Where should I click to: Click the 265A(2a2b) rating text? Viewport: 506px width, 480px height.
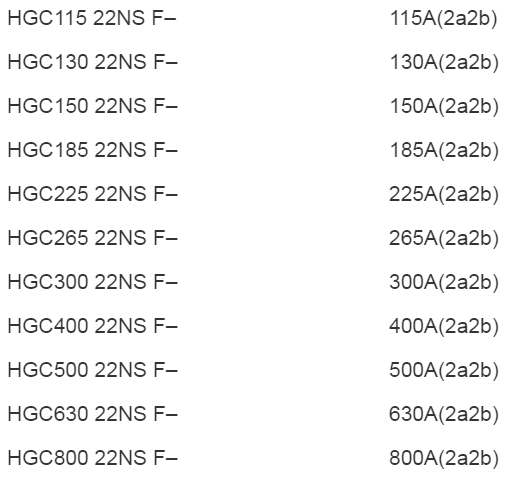pos(444,238)
